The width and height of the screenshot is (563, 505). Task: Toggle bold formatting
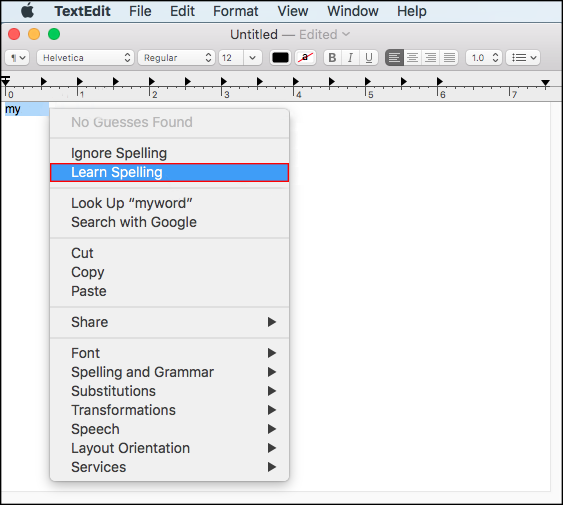[x=332, y=57]
